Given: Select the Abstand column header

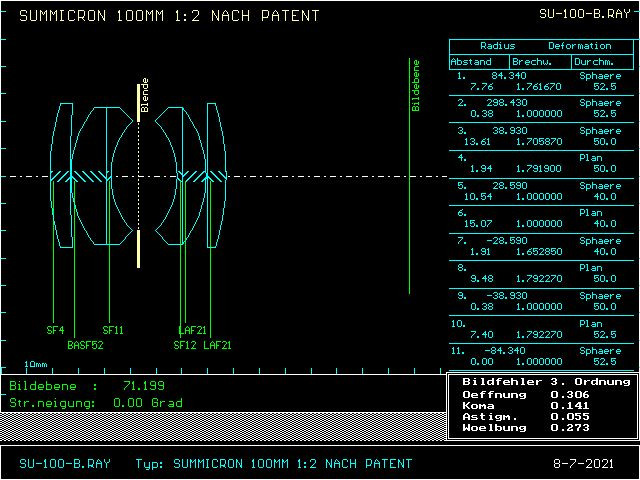Looking at the screenshot, I should tap(471, 61).
